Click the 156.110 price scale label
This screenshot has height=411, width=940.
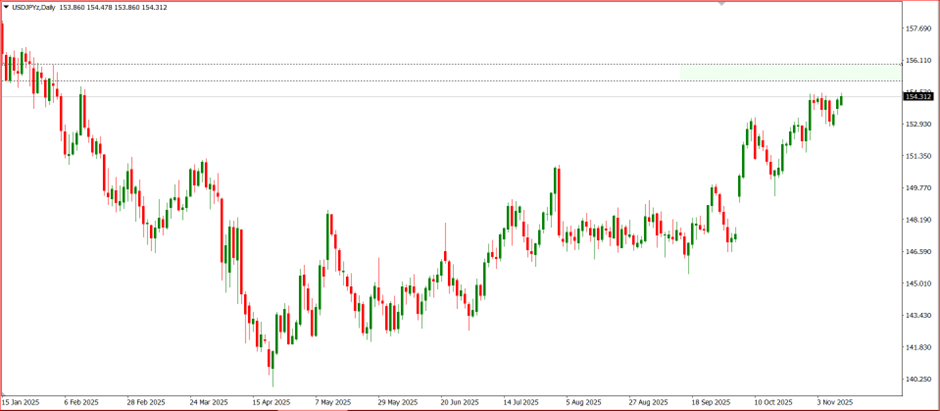918,61
